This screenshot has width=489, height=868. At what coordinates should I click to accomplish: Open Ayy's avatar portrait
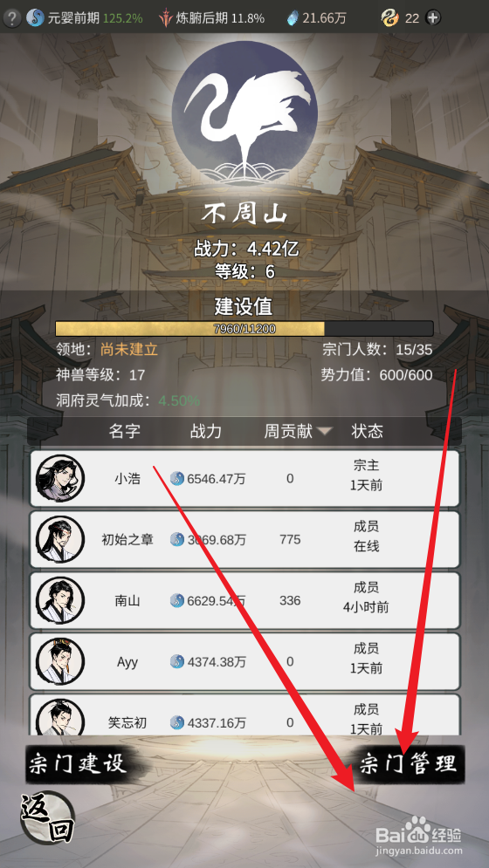60,661
